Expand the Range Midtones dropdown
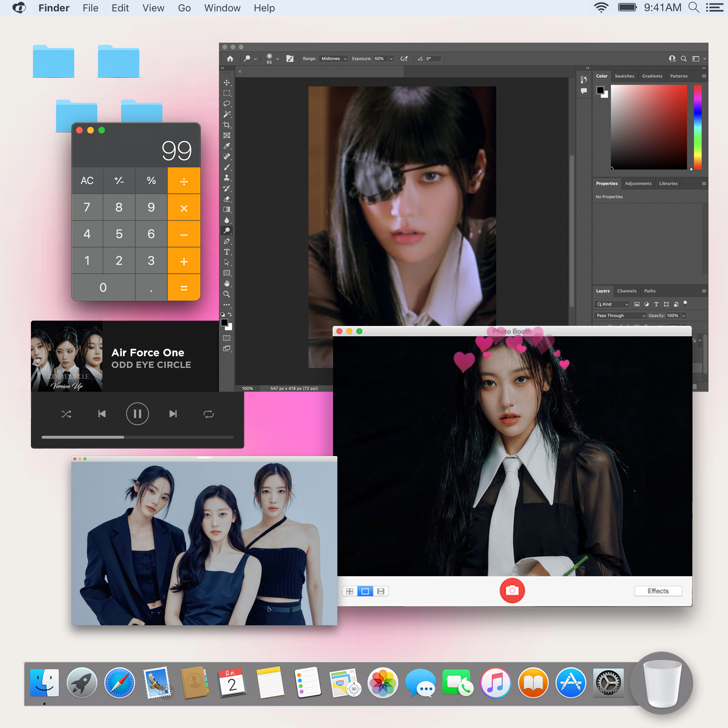This screenshot has height=728, width=728. point(333,59)
